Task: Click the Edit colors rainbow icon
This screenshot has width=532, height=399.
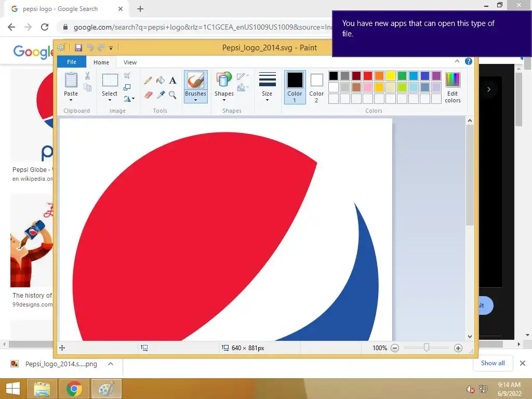Action: tap(453, 80)
